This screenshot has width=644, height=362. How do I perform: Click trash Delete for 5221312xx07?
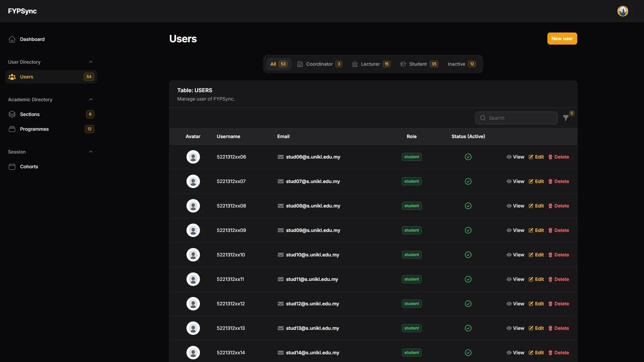[558, 181]
